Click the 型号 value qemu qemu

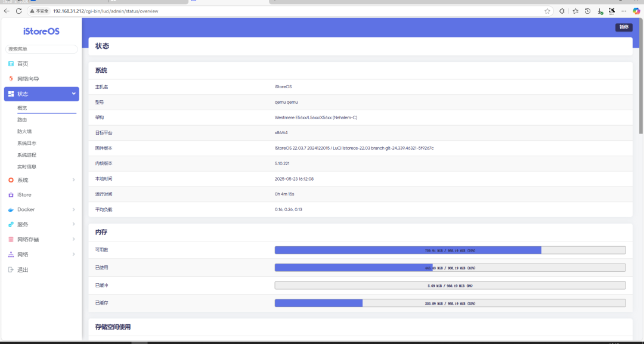pos(286,102)
